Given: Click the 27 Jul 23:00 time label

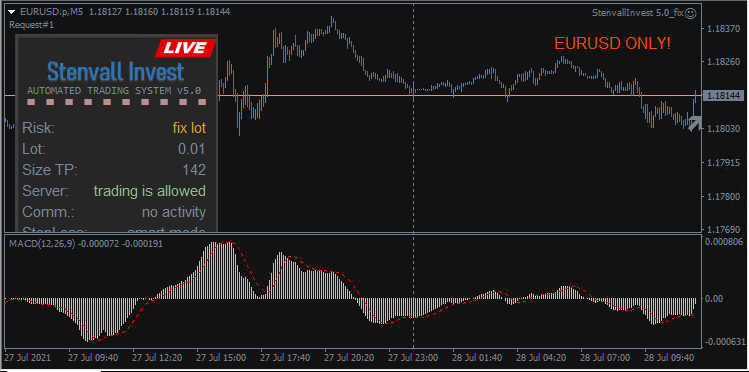Looking at the screenshot, I should (x=412, y=357).
